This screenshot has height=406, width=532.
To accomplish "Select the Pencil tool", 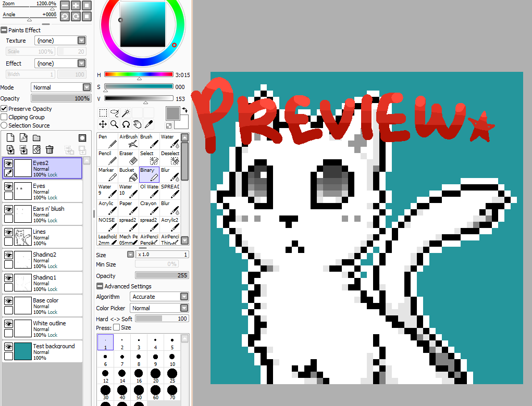I will [x=107, y=158].
